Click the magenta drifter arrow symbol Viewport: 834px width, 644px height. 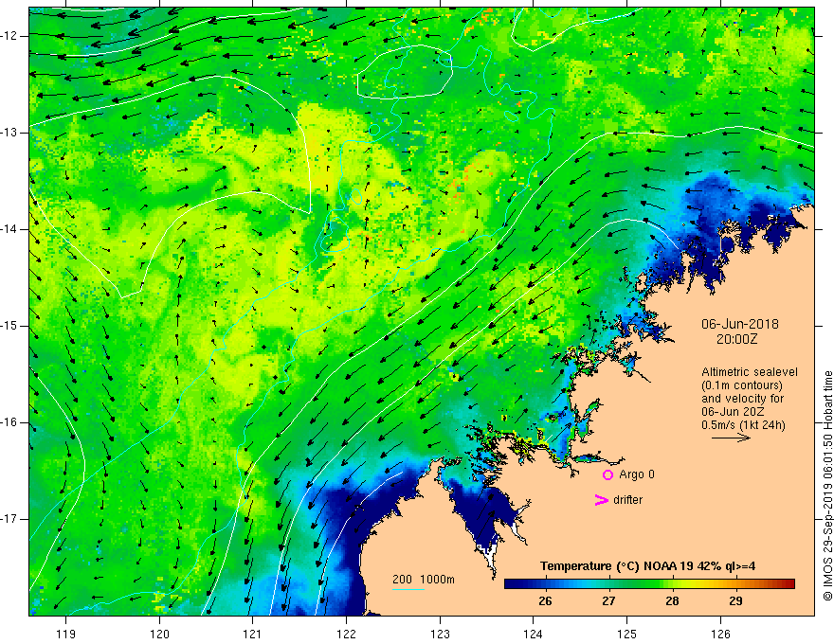coord(602,500)
